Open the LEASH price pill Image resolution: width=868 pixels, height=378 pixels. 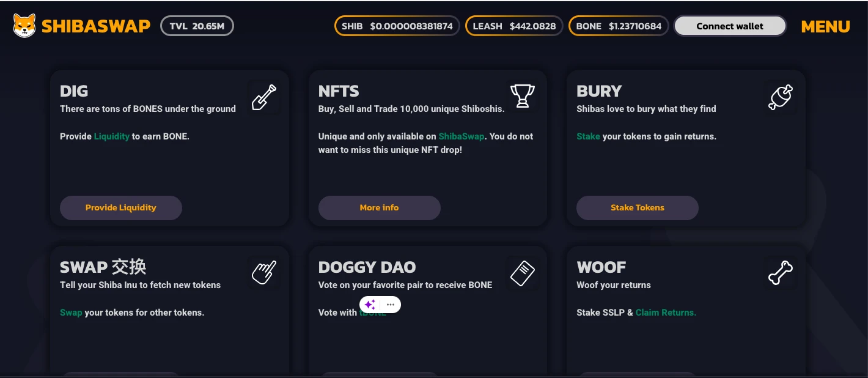[x=513, y=26]
